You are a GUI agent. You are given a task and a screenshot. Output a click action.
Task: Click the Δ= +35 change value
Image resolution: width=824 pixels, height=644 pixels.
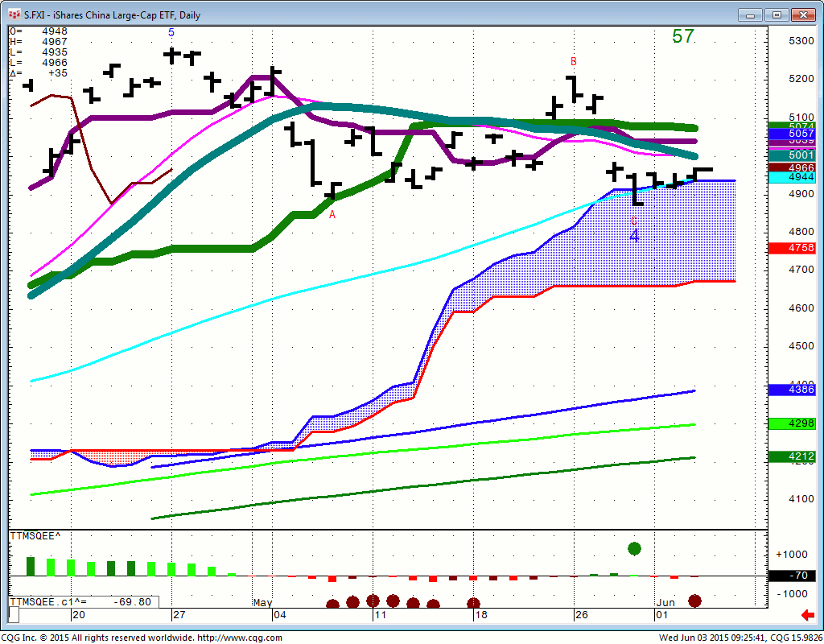(39, 73)
